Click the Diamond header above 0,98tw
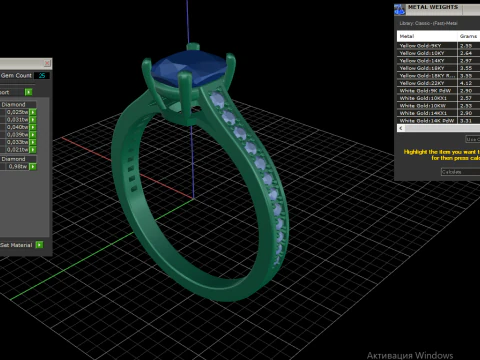This screenshot has width=480, height=360. click(18, 159)
